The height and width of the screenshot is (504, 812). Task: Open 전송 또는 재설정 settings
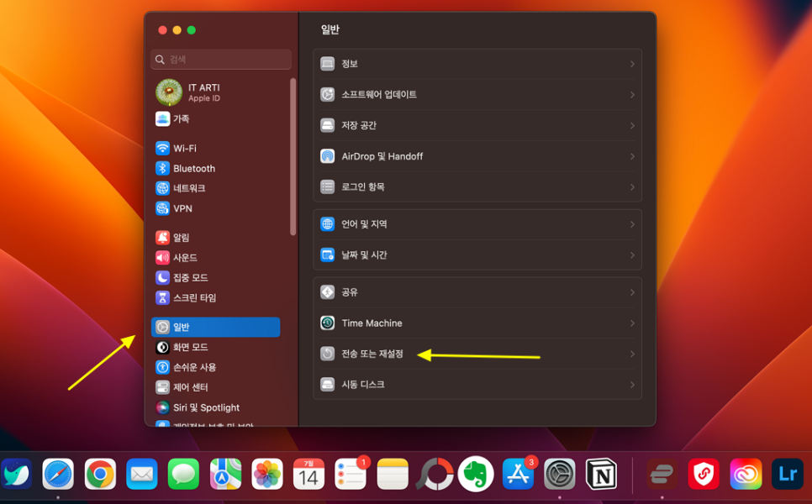477,354
